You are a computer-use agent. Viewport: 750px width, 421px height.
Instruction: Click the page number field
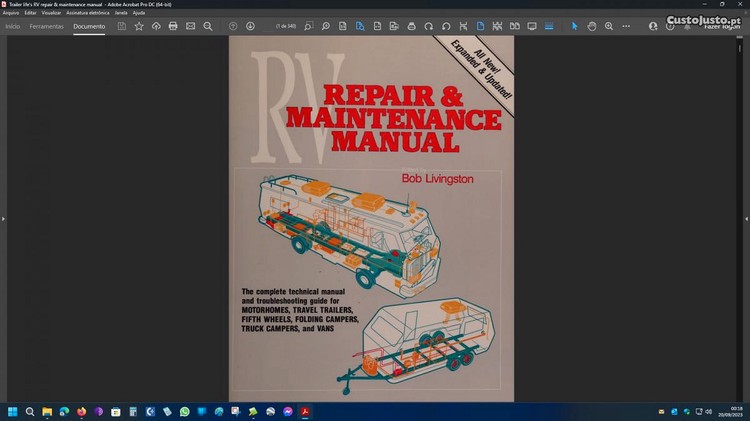click(x=284, y=26)
